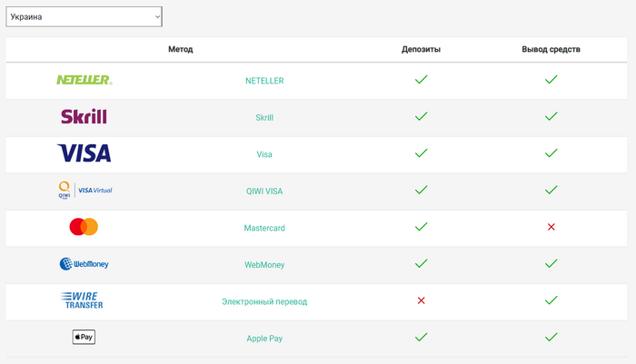636x364 pixels.
Task: Open the NETELLER payment method link
Action: [264, 81]
